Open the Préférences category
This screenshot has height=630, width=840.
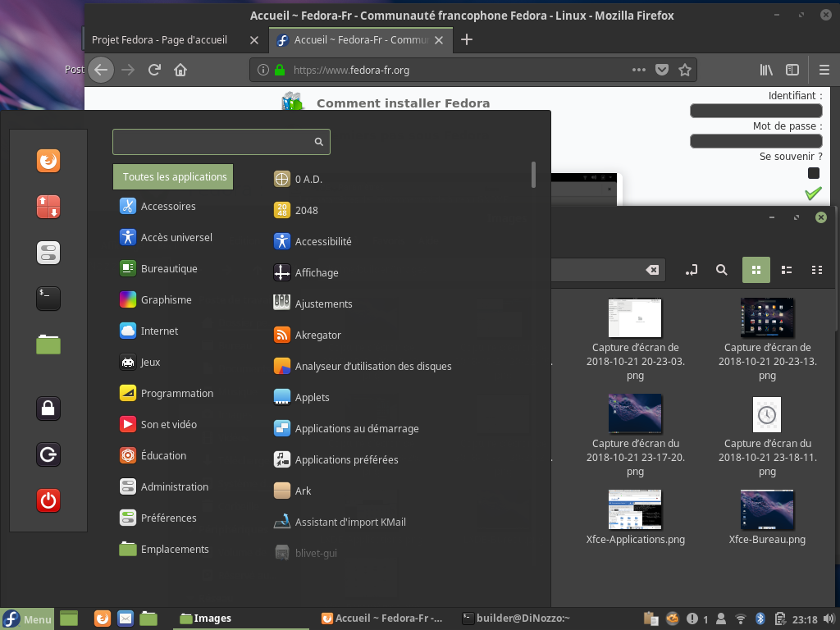tap(158, 518)
